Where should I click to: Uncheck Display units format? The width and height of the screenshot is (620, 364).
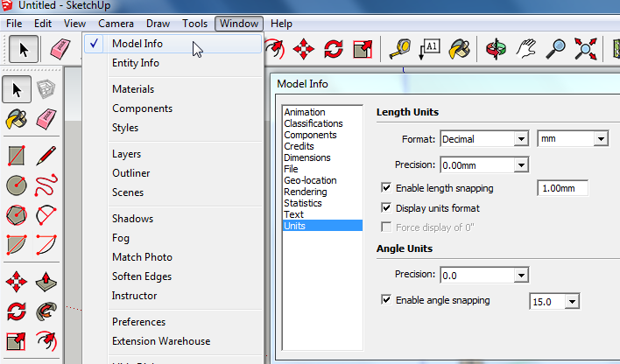click(386, 208)
